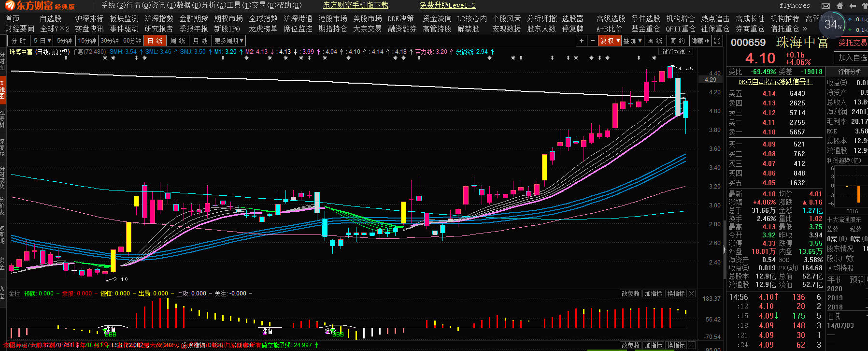The height and width of the screenshot is (351, 868).
Task: Toggle 简约 simple mode
Action: click(x=677, y=41)
